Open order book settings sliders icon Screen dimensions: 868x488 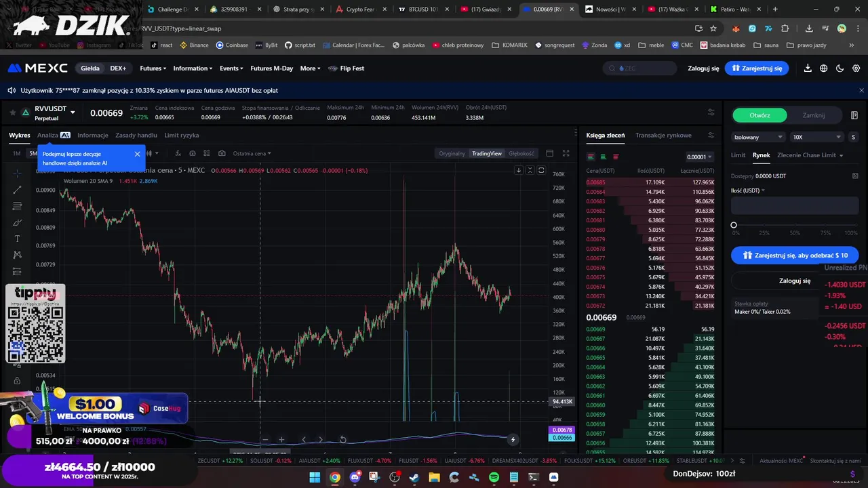click(x=711, y=135)
